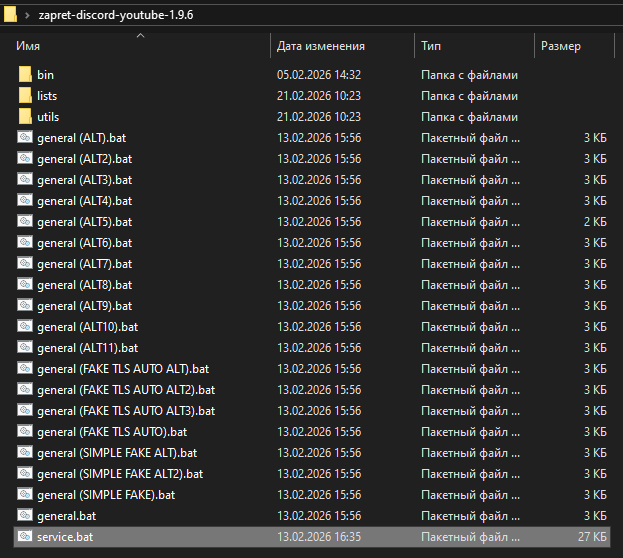
Task: Select general (SIMPLE FAKE ALT2).bat file
Action: point(120,474)
